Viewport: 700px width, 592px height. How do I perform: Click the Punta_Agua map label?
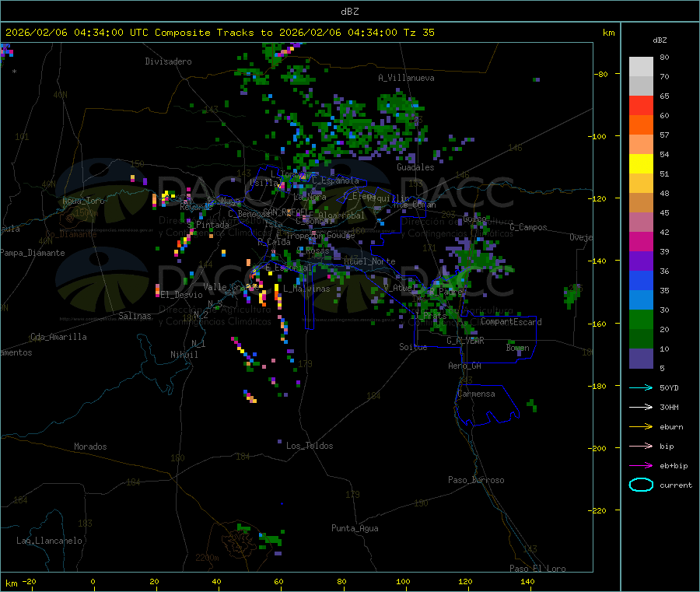(x=355, y=528)
